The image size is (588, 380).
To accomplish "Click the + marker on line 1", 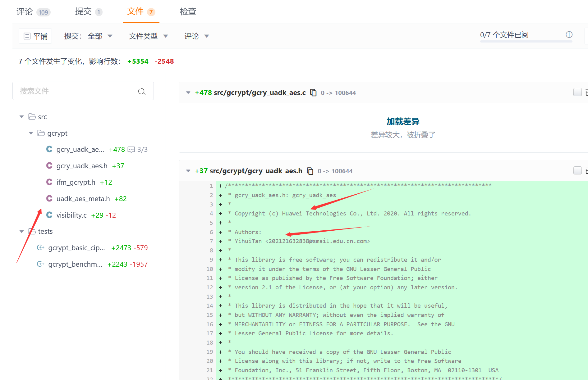I will coord(220,186).
